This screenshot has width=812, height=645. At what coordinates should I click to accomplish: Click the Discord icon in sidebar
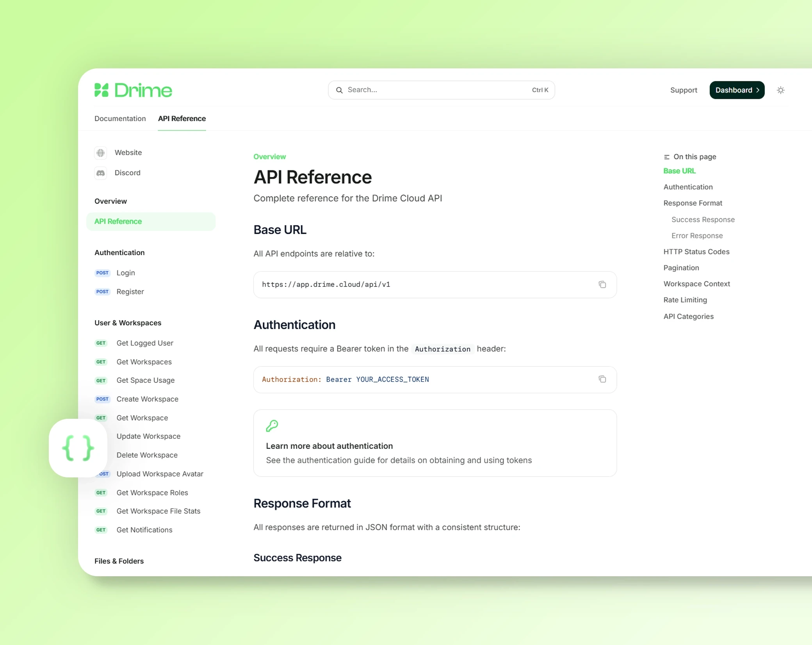(x=101, y=173)
